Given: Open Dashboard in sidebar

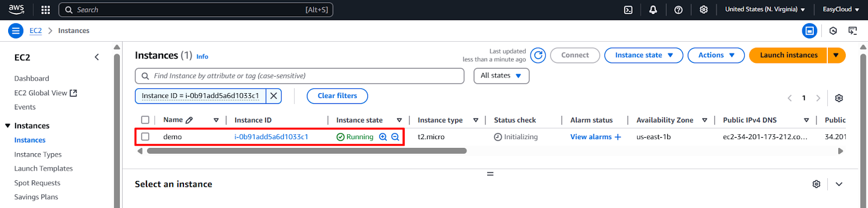Looking at the screenshot, I should click(x=31, y=79).
